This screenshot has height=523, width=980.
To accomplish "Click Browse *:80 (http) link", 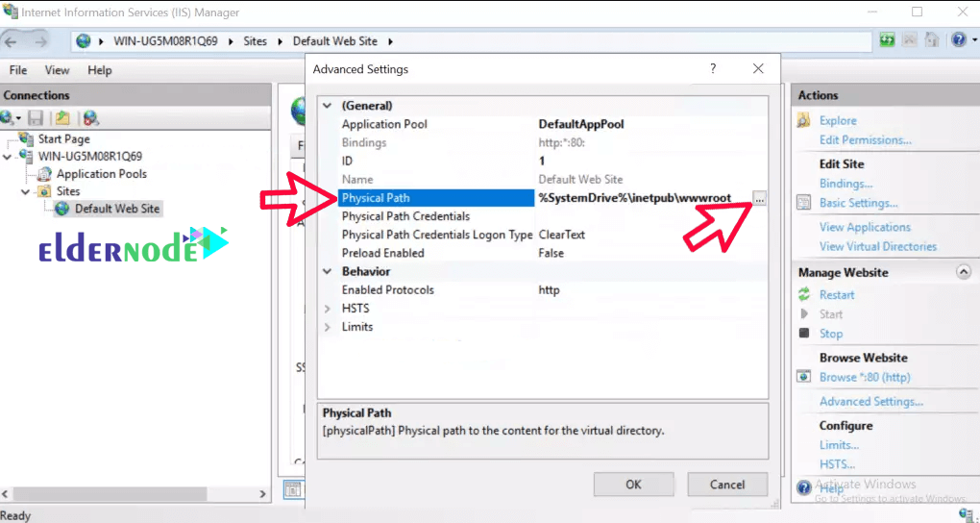I will (x=865, y=377).
